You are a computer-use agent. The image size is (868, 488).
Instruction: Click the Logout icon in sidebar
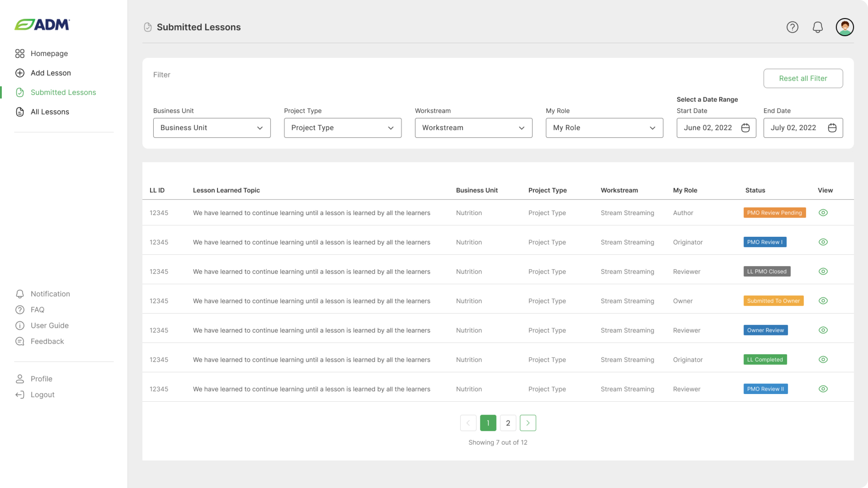coord(20,395)
